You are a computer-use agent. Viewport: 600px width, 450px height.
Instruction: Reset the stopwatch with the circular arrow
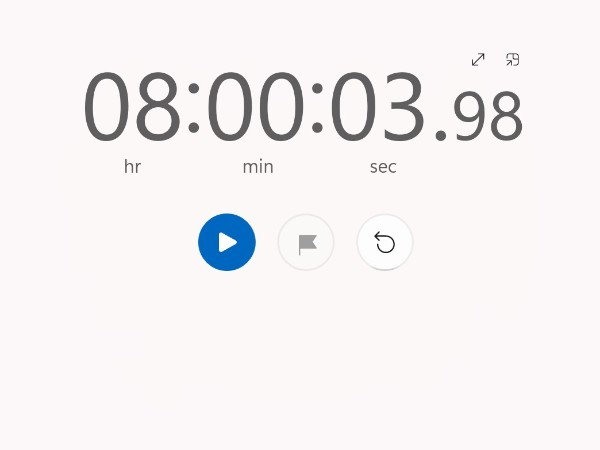tap(385, 243)
